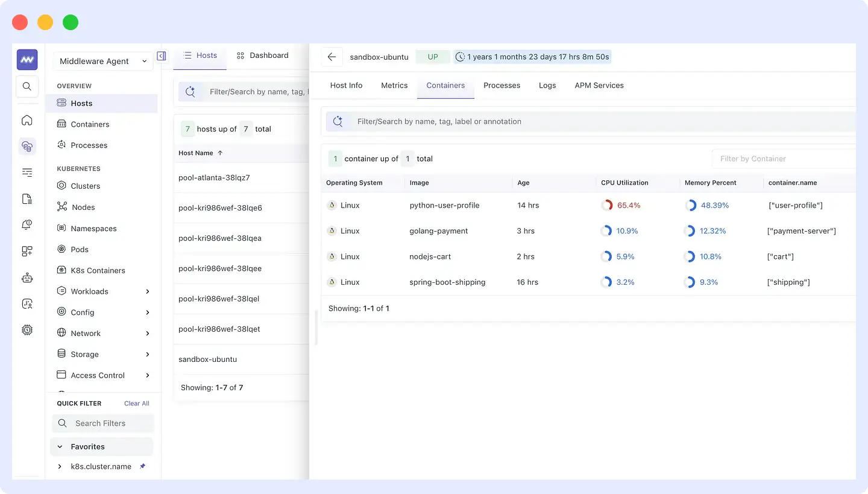
Task: Expand the Workloads submenu
Action: pos(148,291)
